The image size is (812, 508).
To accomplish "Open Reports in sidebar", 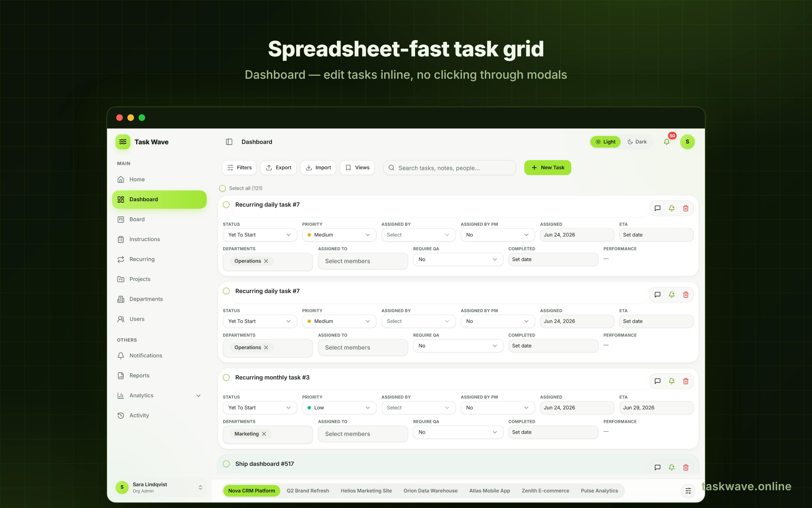I will [x=159, y=375].
